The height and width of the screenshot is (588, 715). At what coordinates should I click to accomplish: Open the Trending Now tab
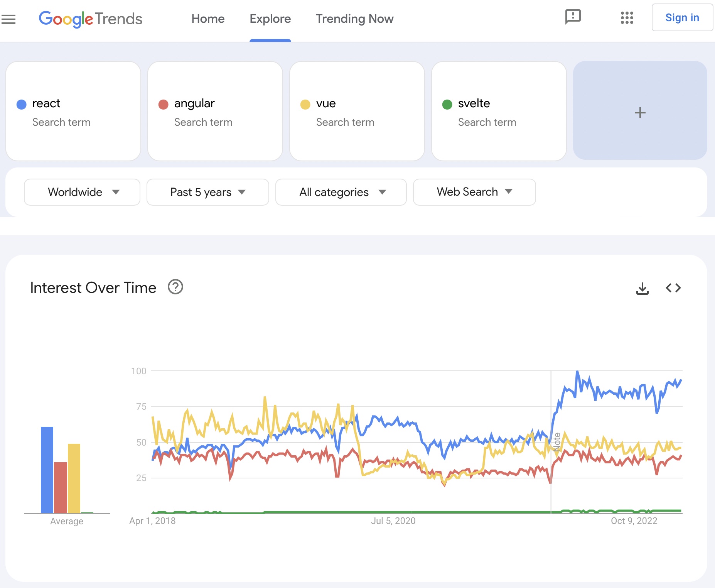[x=355, y=19]
